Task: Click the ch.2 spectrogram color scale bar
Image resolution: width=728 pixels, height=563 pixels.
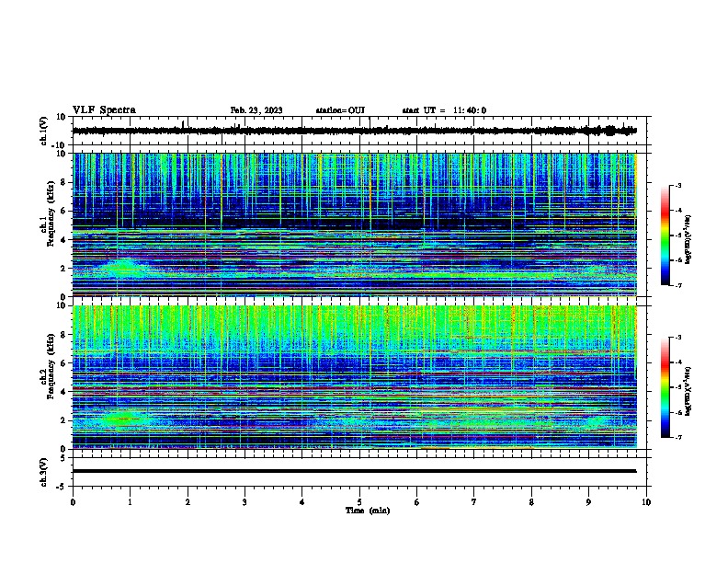Action: 665,387
